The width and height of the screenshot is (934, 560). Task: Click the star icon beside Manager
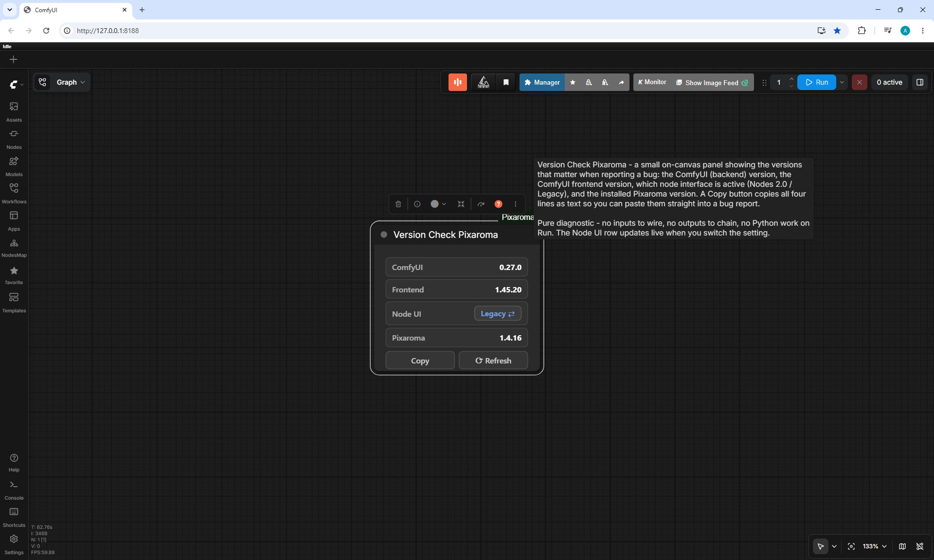[573, 82]
